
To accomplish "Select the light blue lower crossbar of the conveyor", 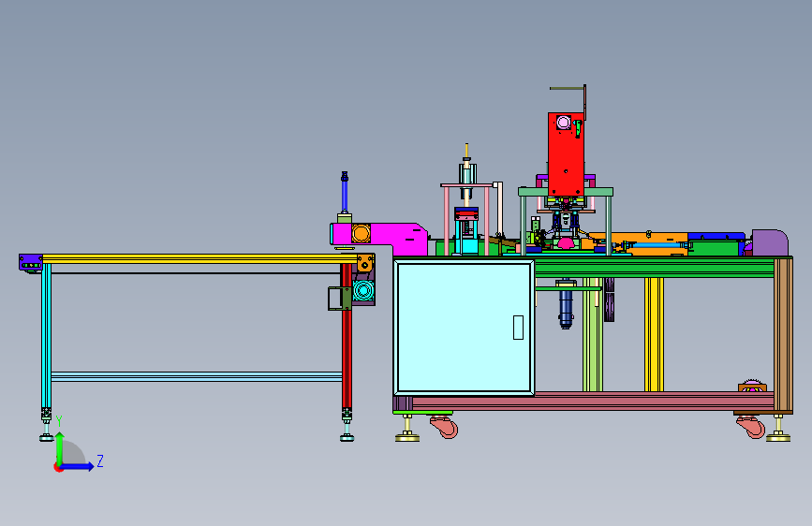I will click(197, 376).
